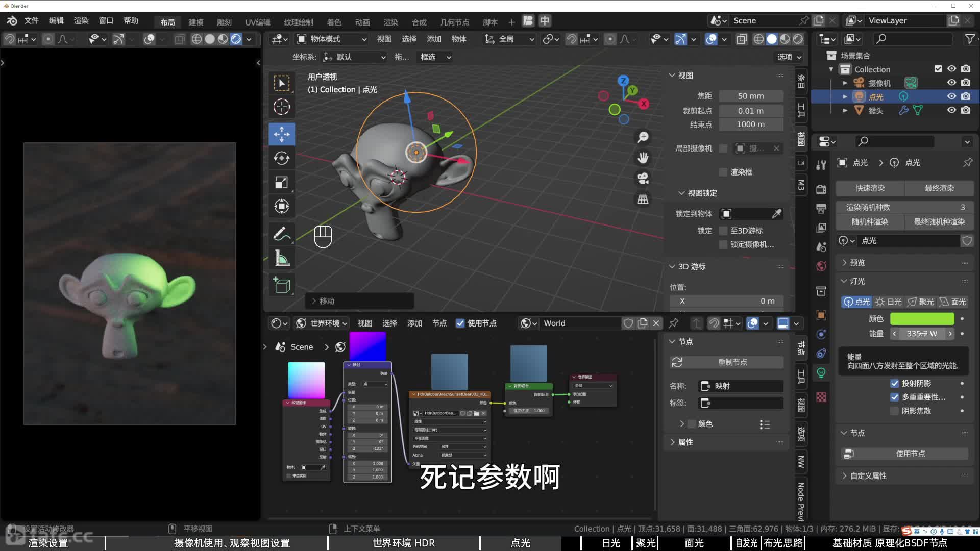The width and height of the screenshot is (980, 551).
Task: Click the Point Light icon in outliner
Action: pyautogui.click(x=859, y=96)
